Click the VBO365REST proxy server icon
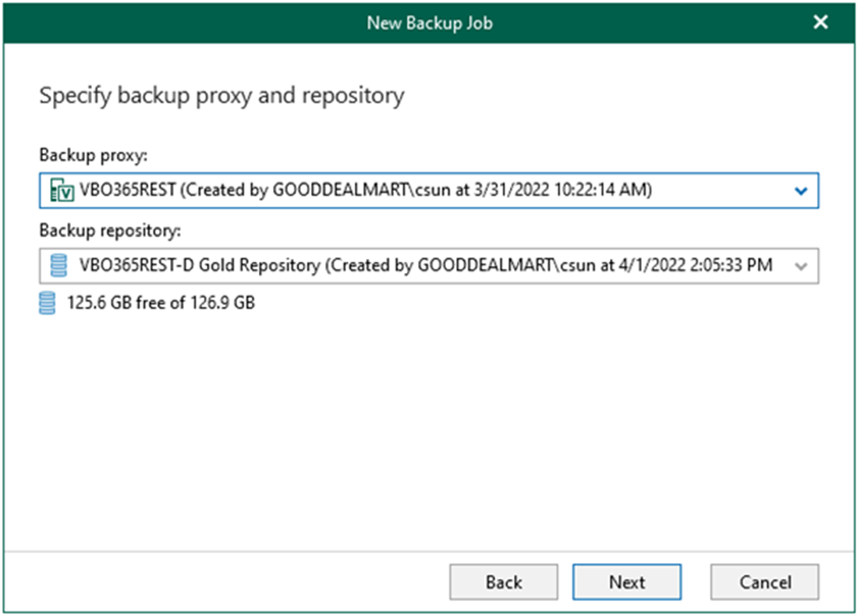The height and width of the screenshot is (616, 857). (62, 190)
